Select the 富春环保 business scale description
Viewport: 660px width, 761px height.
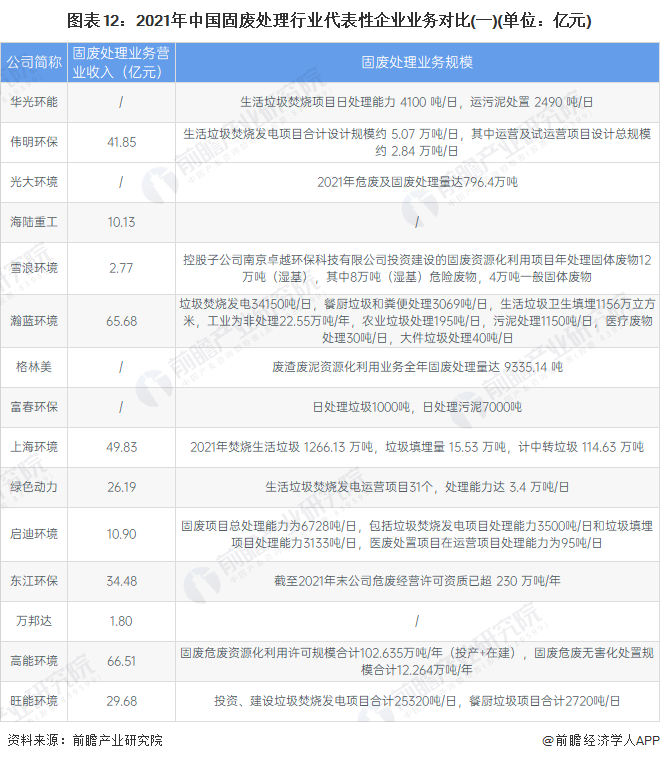417,407
